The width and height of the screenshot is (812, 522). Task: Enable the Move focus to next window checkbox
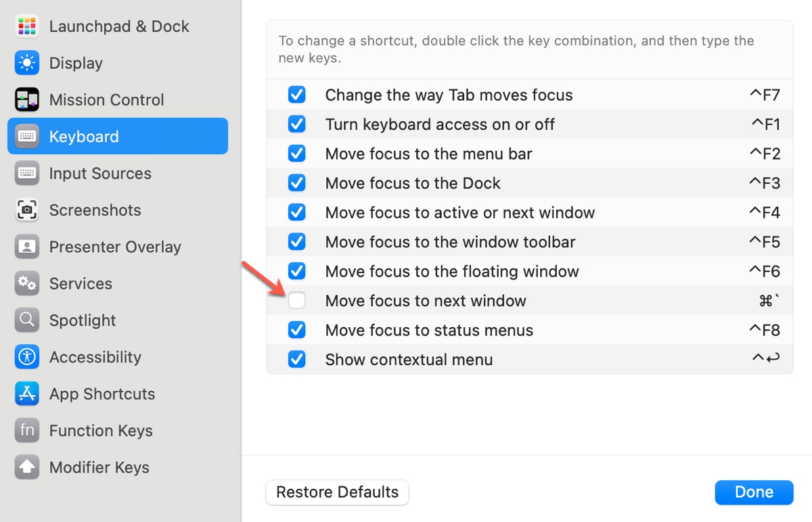click(x=296, y=301)
